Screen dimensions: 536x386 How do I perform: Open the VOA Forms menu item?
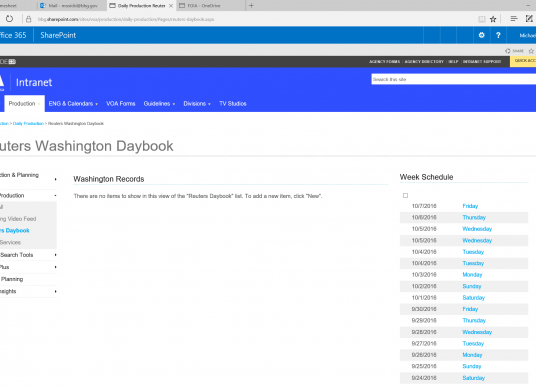(121, 104)
